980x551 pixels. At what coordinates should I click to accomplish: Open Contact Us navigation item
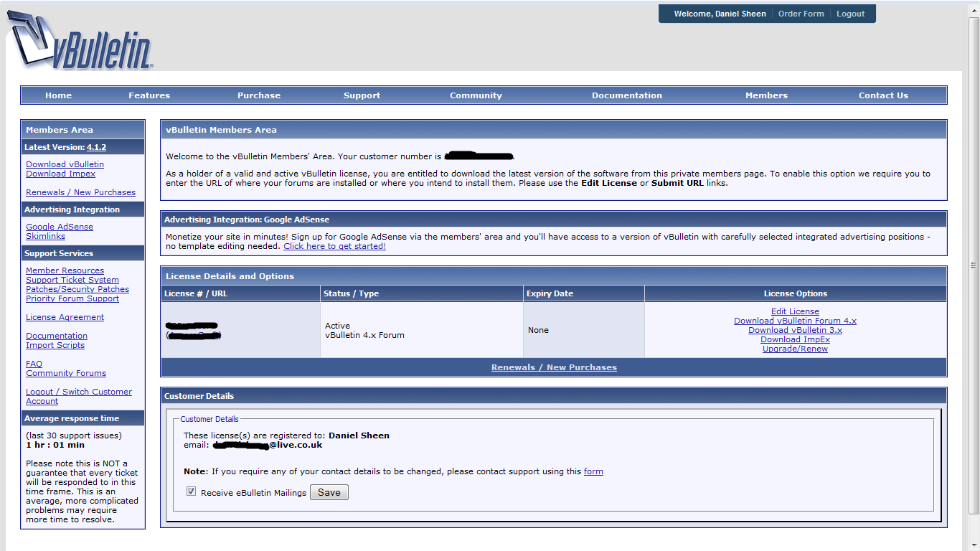(883, 95)
